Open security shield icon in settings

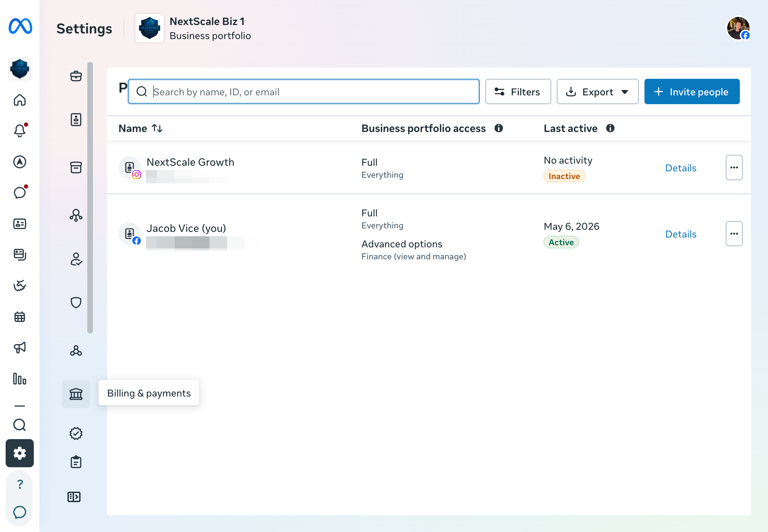point(76,303)
